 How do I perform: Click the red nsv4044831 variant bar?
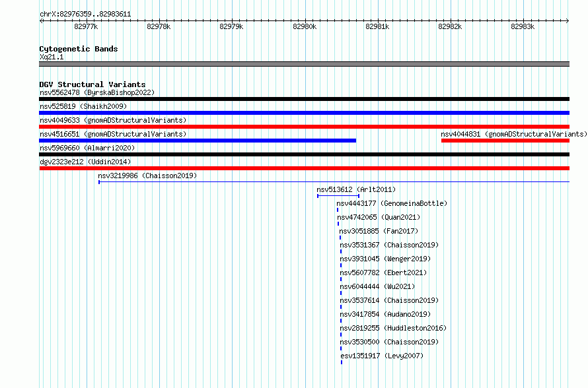505,141
